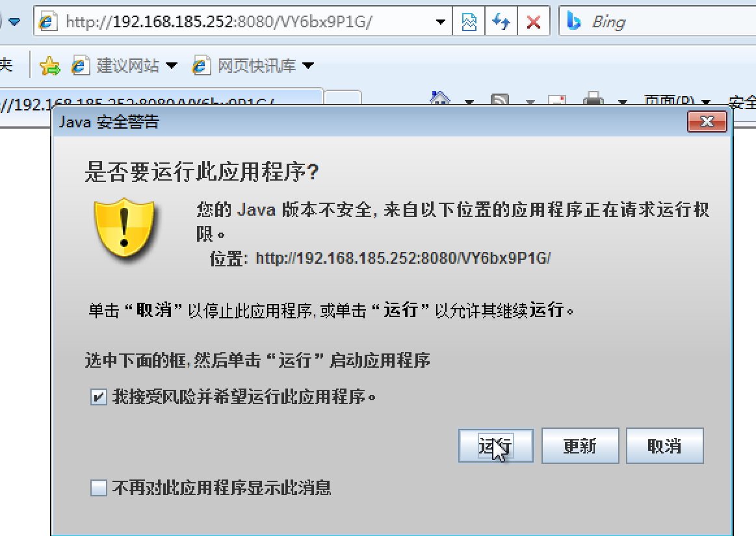Expand the 网页快讯库 dropdown arrow
Viewport: 756px width, 536px height.
308,65
